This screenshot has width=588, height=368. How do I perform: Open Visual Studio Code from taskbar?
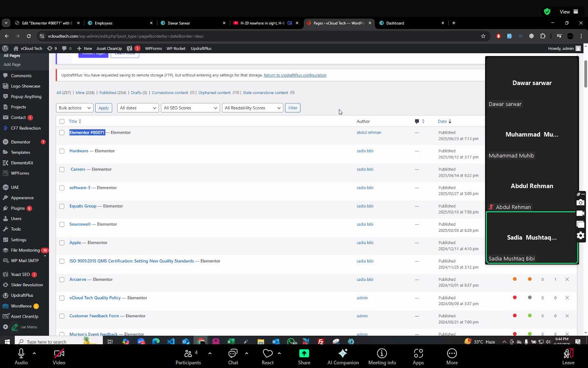point(171,341)
